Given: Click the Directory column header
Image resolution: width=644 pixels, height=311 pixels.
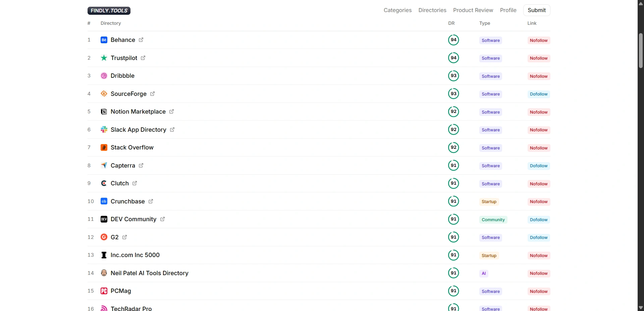Looking at the screenshot, I should click(111, 23).
